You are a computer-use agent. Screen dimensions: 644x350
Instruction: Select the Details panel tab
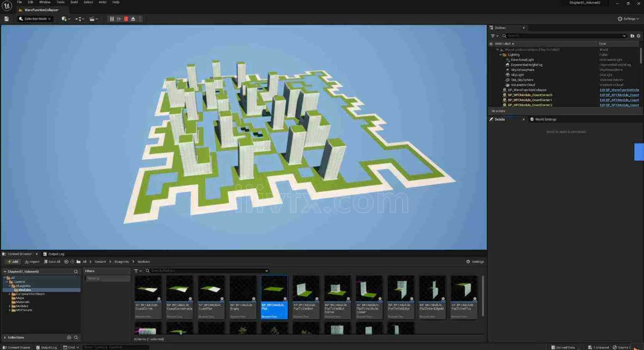(x=500, y=119)
